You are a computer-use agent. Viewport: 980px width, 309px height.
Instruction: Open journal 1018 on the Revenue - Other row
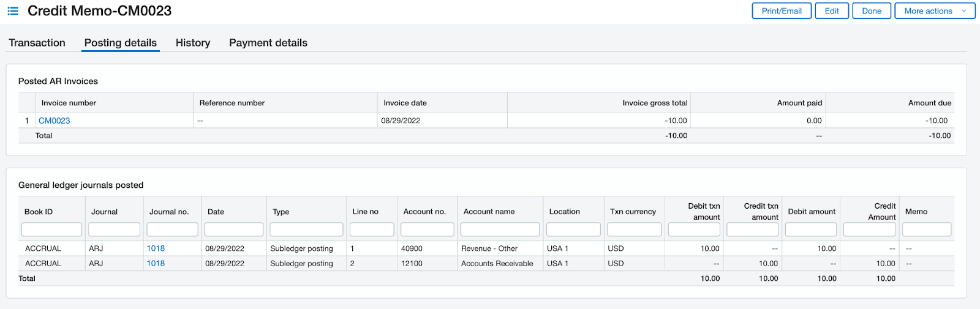click(x=156, y=248)
